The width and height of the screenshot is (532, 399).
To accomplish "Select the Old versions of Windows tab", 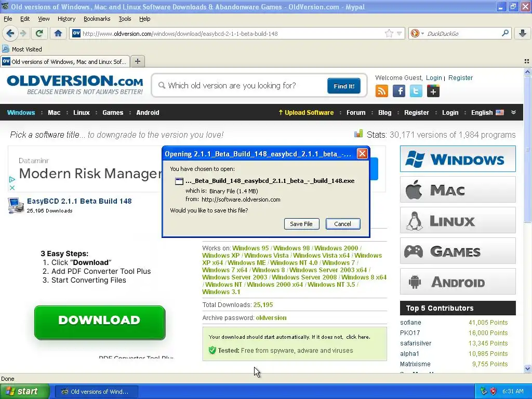I will coord(65,61).
